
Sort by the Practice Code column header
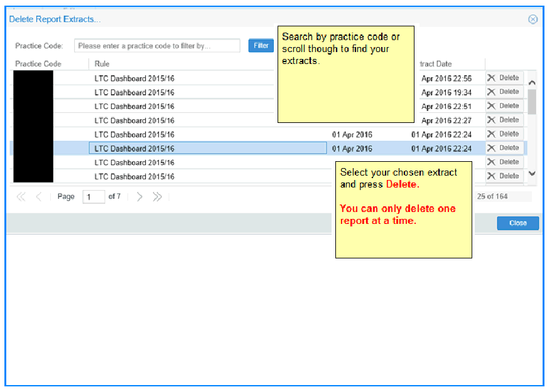tap(38, 64)
